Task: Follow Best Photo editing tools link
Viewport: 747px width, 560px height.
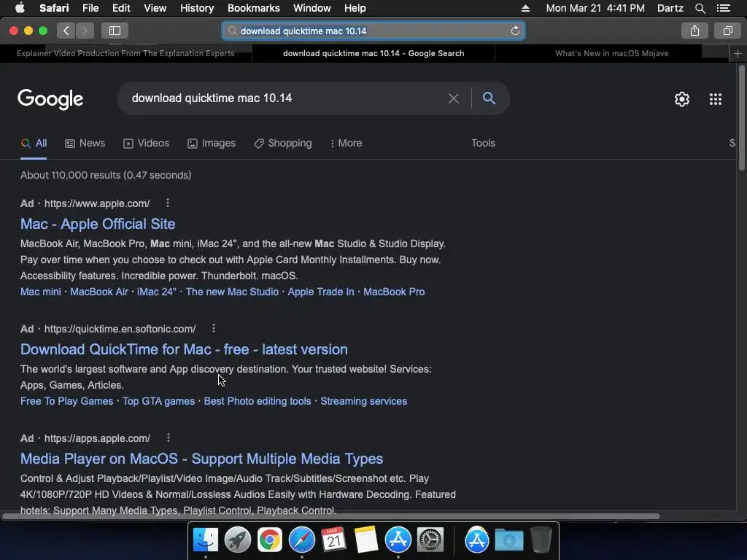Action: pos(258,402)
